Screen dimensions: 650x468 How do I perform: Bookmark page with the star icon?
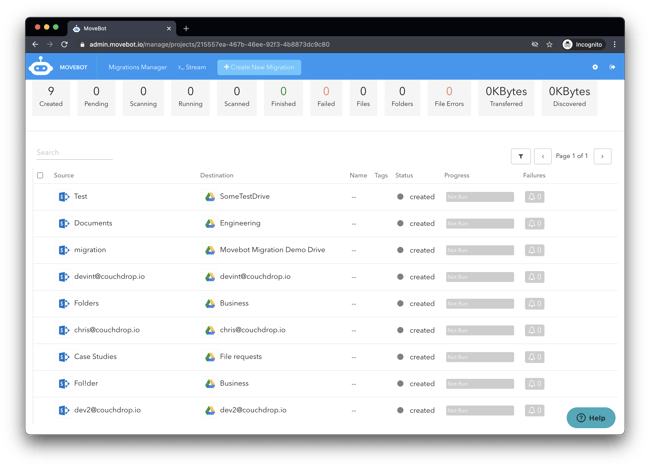pos(549,44)
